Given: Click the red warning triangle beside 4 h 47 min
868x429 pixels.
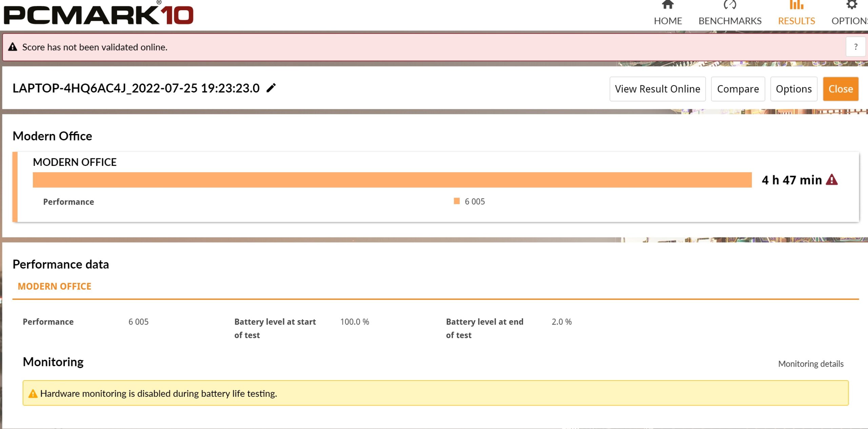Looking at the screenshot, I should click(x=831, y=179).
